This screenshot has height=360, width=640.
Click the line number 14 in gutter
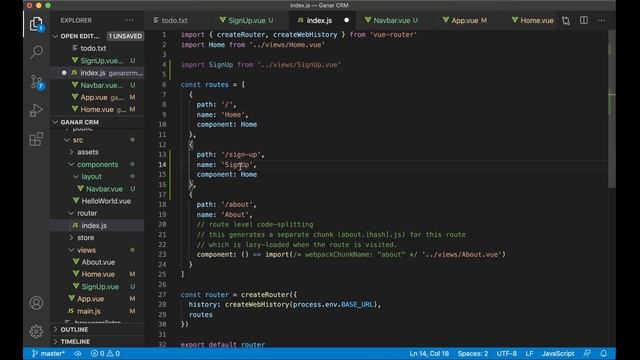pyautogui.click(x=162, y=164)
